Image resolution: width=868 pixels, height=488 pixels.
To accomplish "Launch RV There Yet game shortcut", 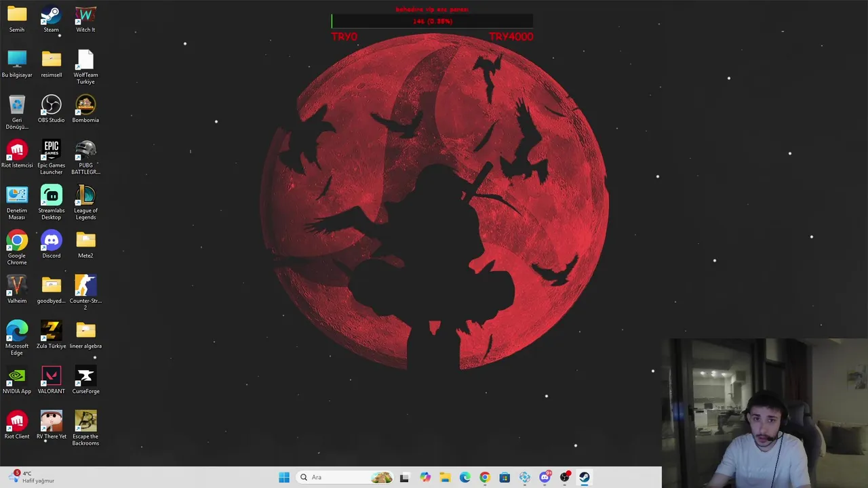I will 51,425.
